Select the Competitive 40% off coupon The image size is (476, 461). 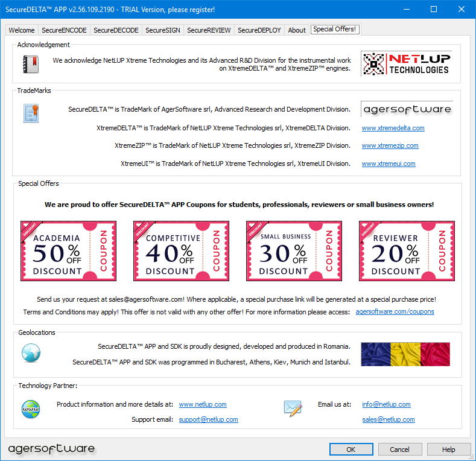point(181,251)
